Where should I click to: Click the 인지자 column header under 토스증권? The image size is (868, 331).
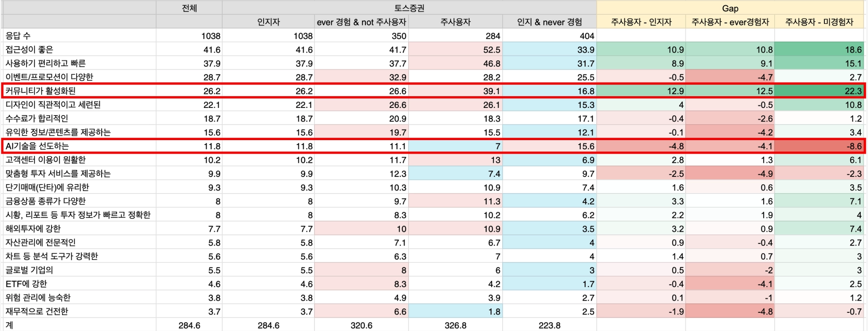click(268, 22)
